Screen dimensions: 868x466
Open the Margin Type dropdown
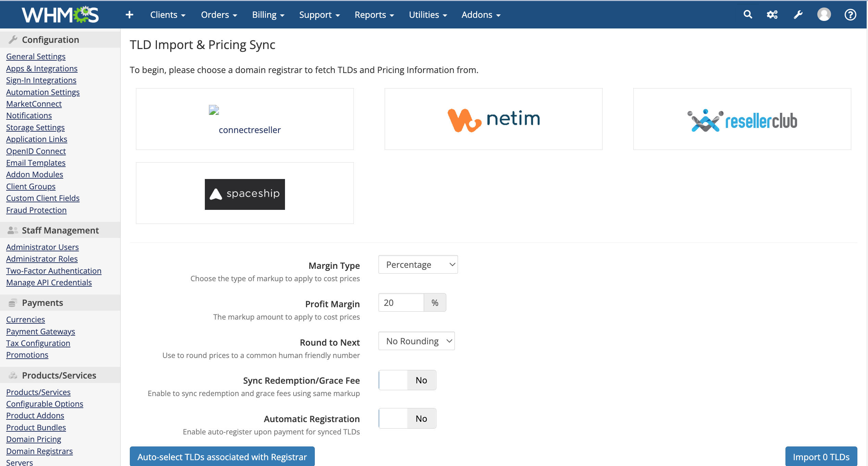[418, 264]
